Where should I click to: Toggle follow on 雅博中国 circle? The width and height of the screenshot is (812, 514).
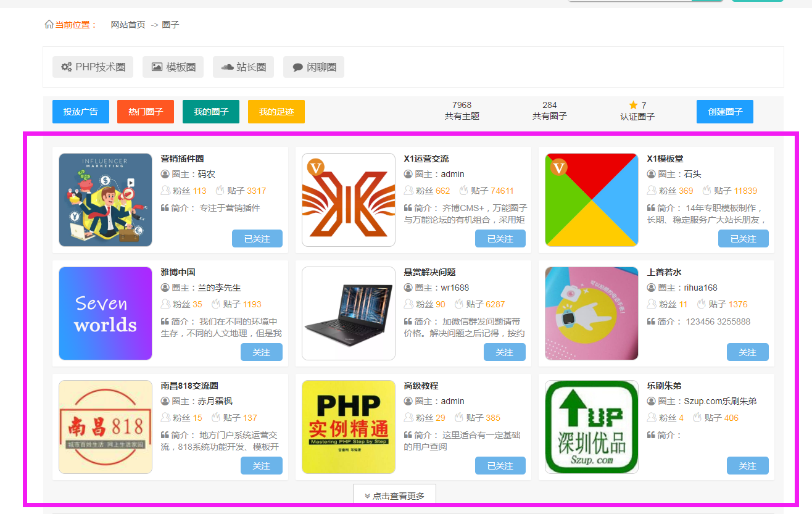[x=261, y=352]
